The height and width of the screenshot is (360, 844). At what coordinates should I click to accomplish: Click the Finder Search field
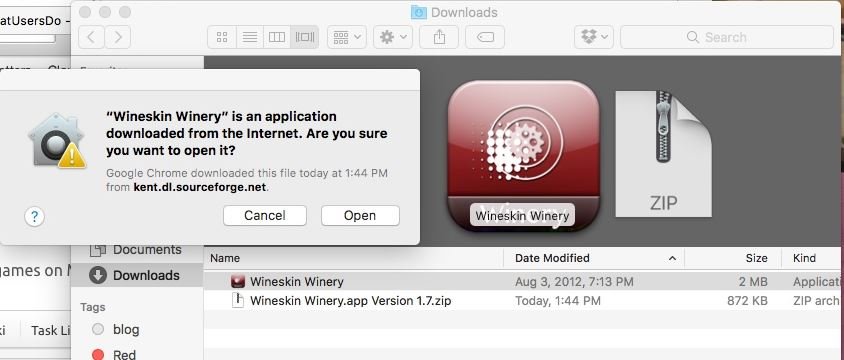(x=727, y=37)
